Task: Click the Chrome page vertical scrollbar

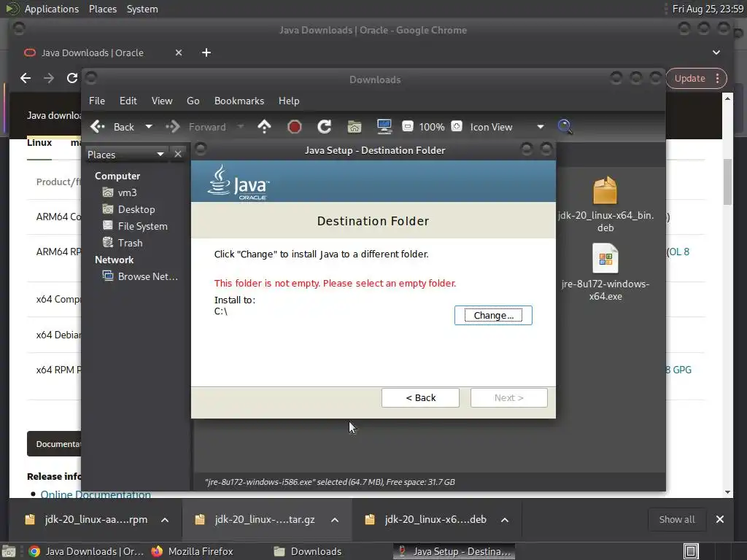Action: 727,182
